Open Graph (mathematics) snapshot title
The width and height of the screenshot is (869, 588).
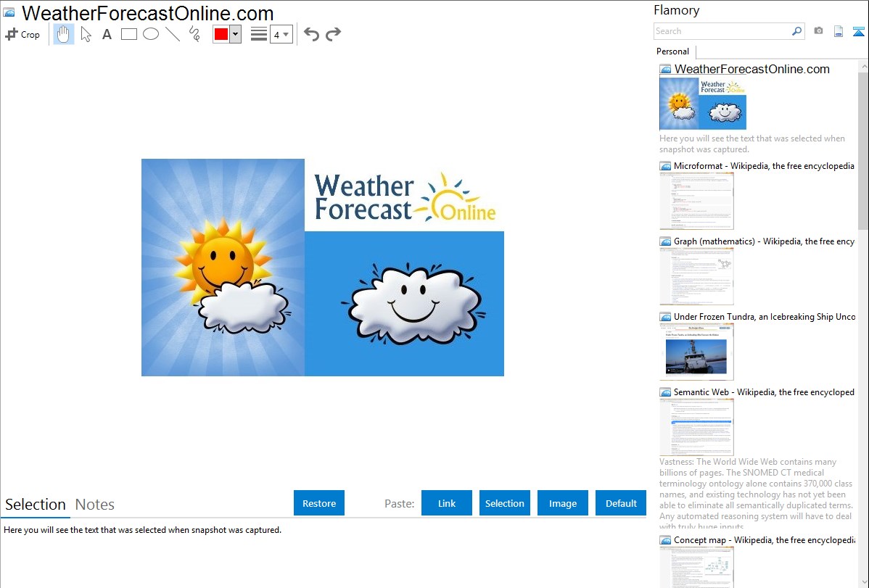pos(764,241)
